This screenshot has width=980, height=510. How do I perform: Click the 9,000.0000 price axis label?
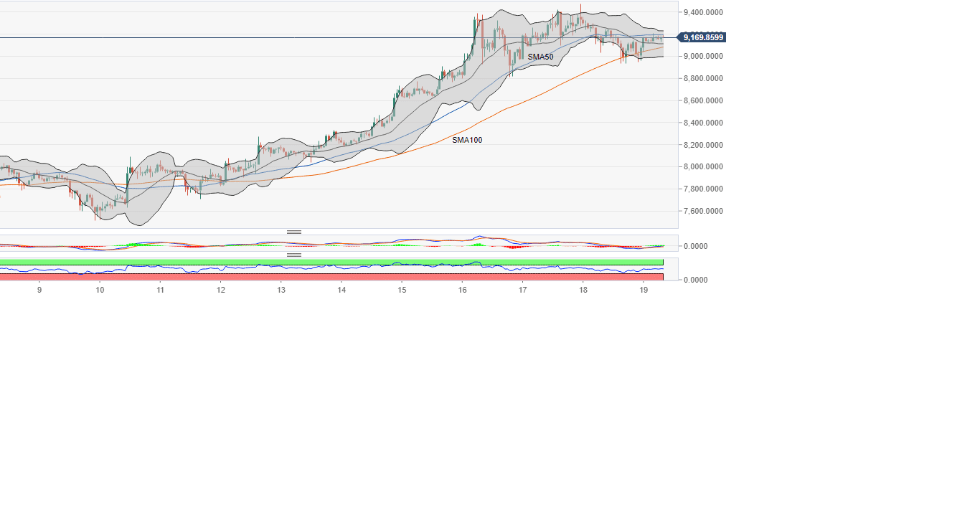pos(703,57)
